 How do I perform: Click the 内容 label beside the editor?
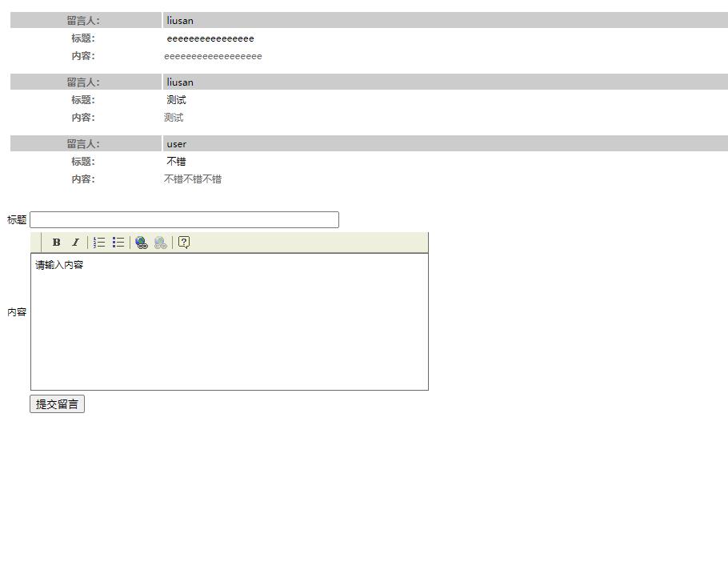[17, 312]
